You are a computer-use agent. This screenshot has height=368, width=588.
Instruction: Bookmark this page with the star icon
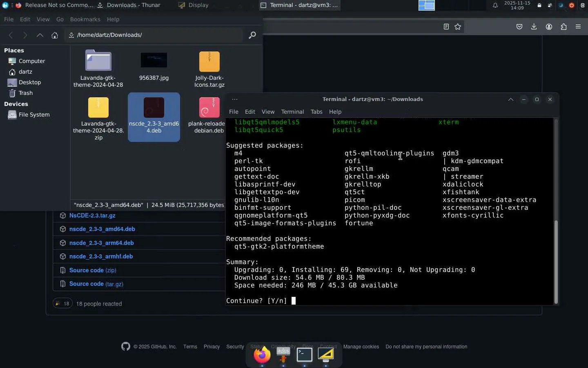click(458, 27)
